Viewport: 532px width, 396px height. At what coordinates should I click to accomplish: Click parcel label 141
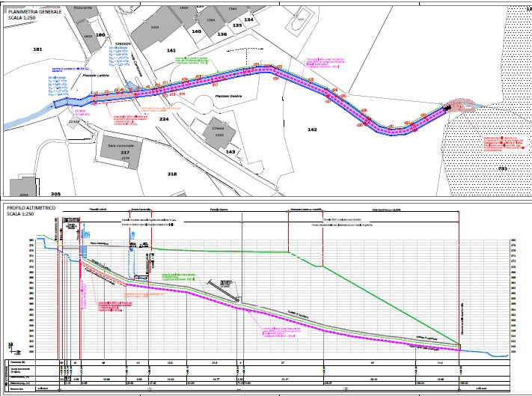[171, 49]
